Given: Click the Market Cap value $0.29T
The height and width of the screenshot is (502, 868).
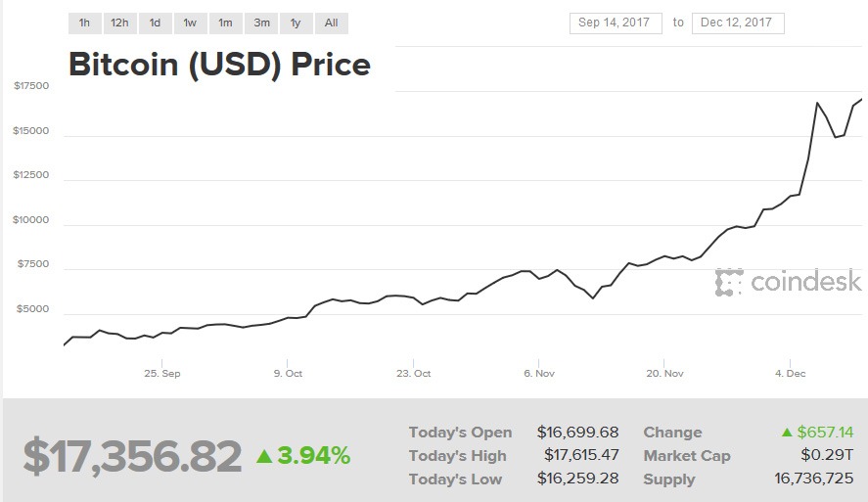Looking at the screenshot, I should click(x=828, y=455).
